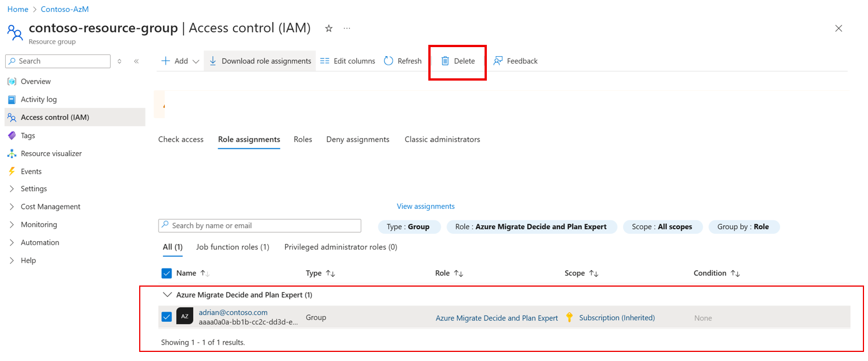The height and width of the screenshot is (361, 868).
Task: Click the Search by name or email field
Action: tap(260, 226)
